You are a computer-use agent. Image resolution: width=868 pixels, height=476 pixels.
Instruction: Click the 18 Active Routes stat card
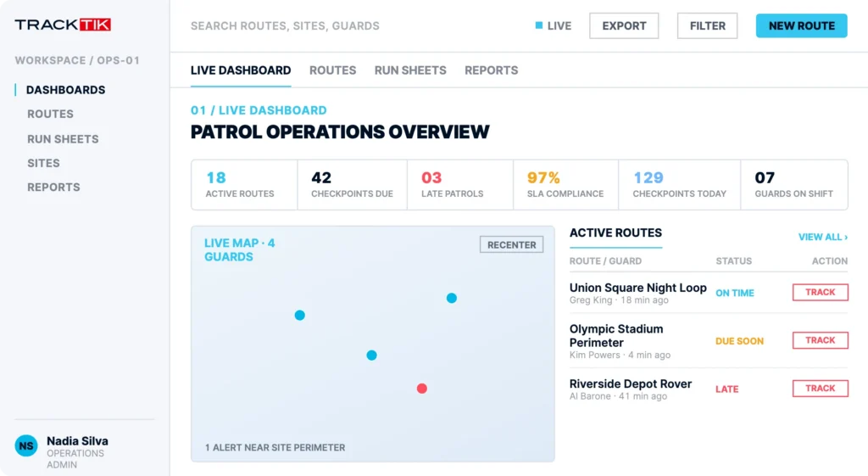(244, 184)
